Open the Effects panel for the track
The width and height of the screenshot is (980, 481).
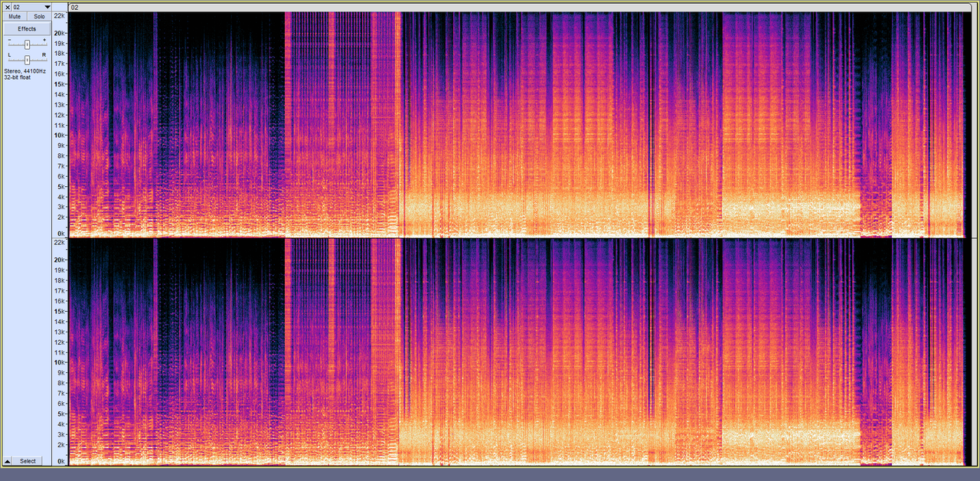[x=27, y=28]
